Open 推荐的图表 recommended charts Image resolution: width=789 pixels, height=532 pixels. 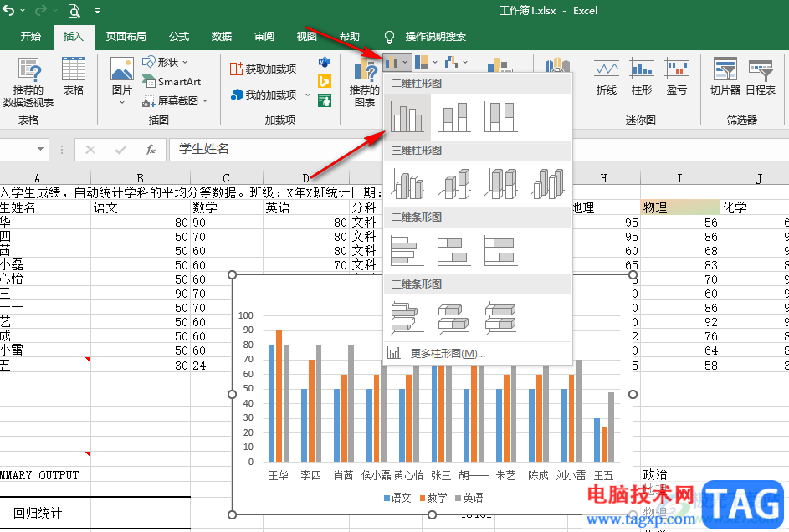[365, 84]
